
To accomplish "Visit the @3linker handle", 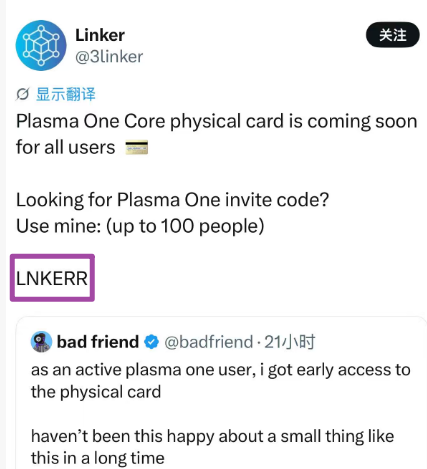I will pyautogui.click(x=109, y=57).
